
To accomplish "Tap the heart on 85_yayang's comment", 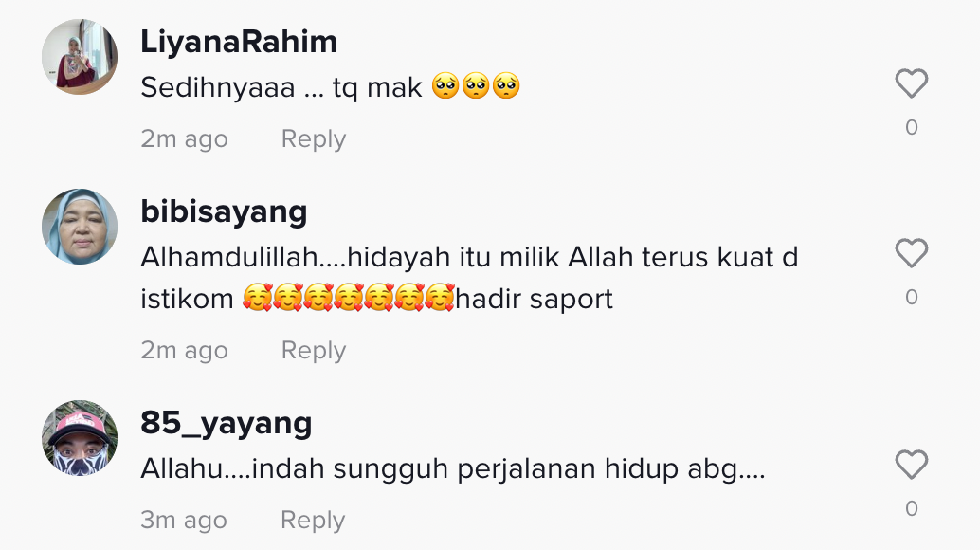I will (911, 465).
